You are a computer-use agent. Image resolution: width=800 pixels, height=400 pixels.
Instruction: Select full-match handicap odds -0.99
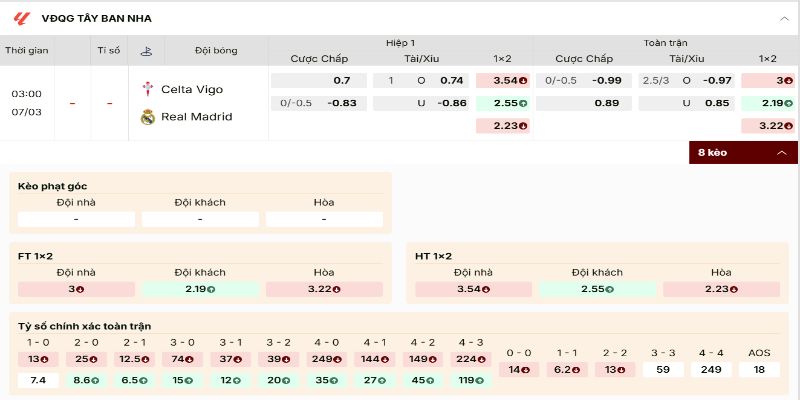click(x=584, y=81)
